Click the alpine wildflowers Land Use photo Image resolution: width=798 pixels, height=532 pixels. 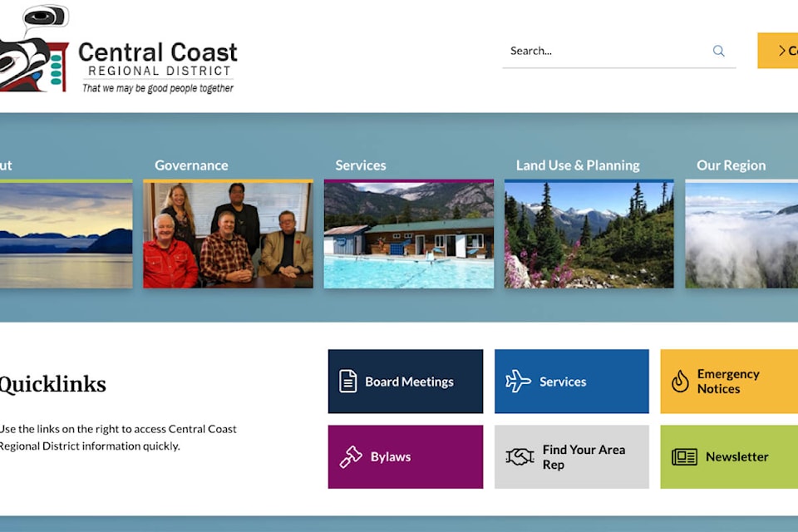click(x=589, y=234)
